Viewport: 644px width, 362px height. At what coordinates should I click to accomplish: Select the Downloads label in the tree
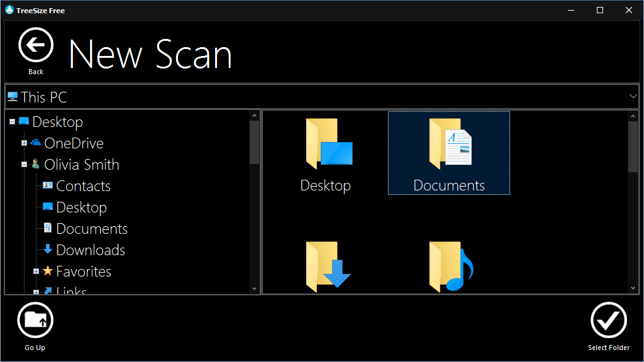coord(91,250)
